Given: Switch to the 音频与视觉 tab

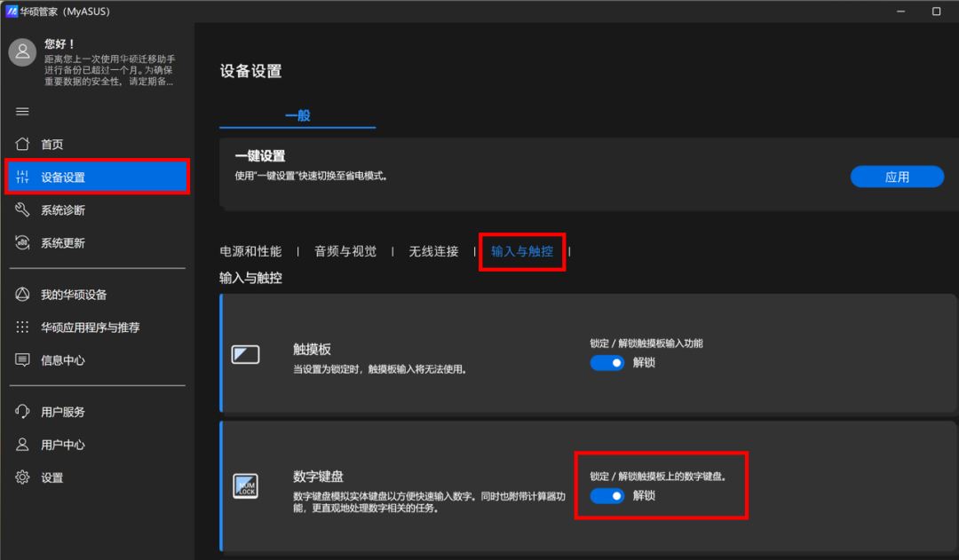Looking at the screenshot, I should 345,251.
